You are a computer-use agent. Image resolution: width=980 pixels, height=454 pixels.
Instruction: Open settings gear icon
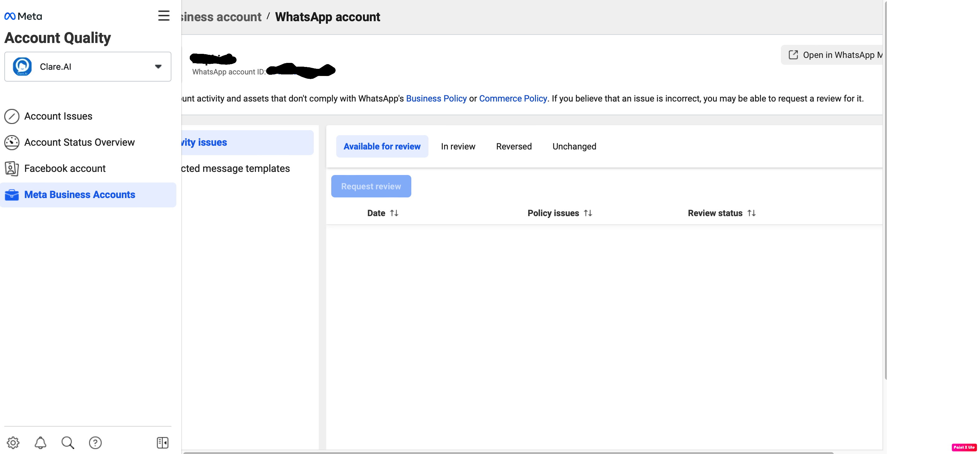point(13,442)
